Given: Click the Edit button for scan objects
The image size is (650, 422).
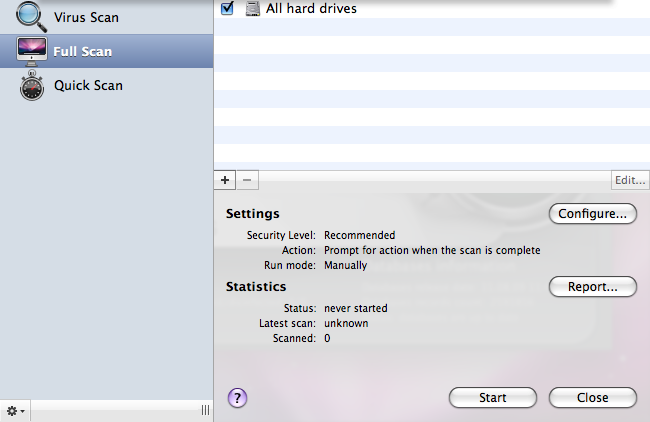Looking at the screenshot, I should tap(630, 180).
